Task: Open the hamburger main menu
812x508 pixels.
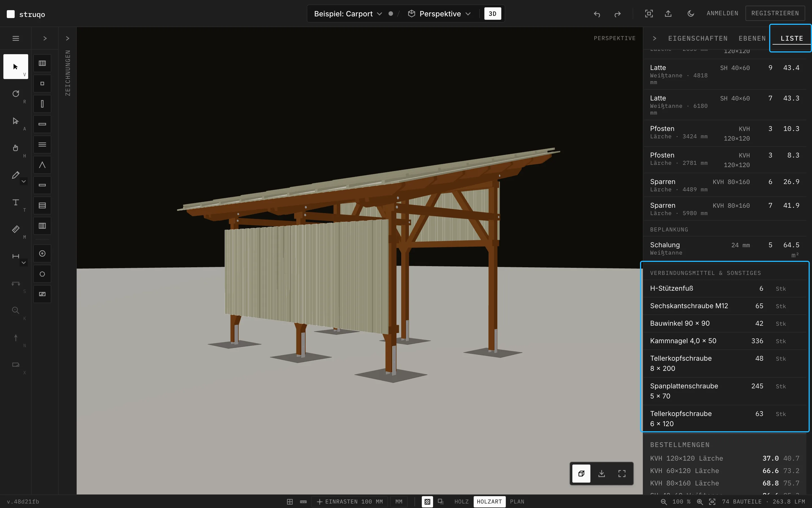Action: [16, 38]
